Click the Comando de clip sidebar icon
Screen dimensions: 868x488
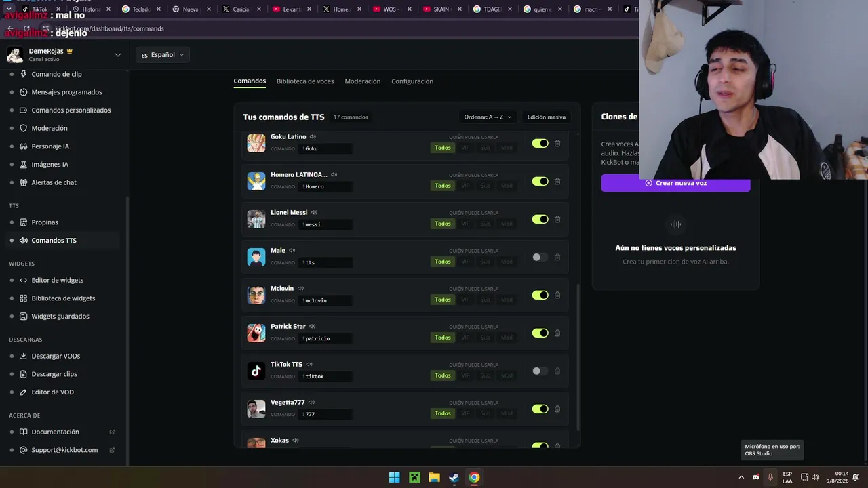pos(24,74)
